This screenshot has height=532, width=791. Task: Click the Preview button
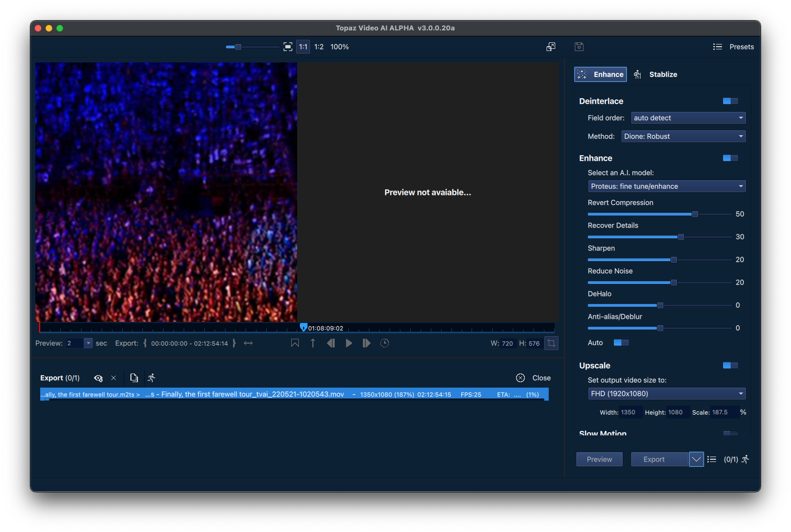pyautogui.click(x=599, y=459)
